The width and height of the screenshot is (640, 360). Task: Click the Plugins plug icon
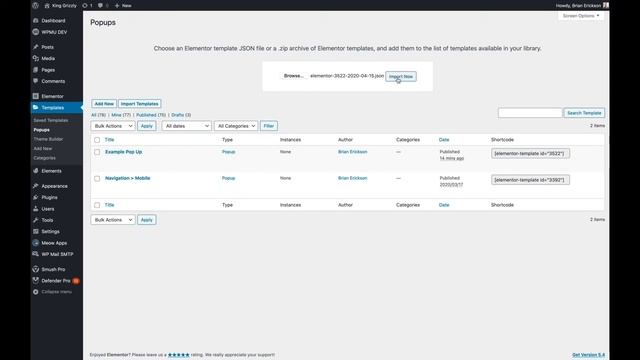(x=36, y=197)
